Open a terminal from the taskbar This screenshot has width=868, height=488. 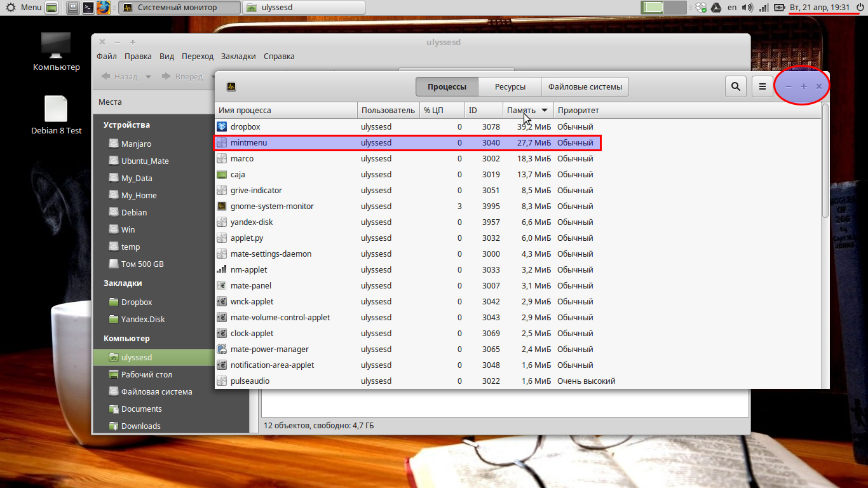pyautogui.click(x=88, y=8)
